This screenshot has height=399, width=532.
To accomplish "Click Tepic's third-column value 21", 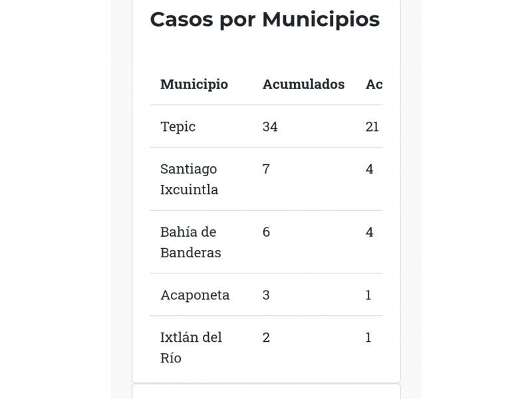I will pyautogui.click(x=372, y=126).
